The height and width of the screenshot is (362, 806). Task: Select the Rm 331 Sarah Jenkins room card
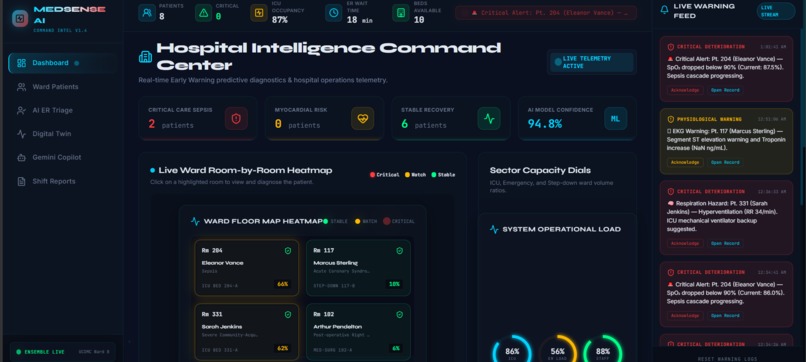[247, 332]
